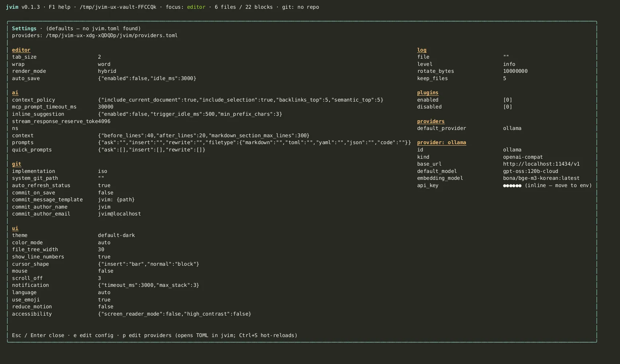Select the tab_size setting row
620x364 pixels.
[56, 57]
